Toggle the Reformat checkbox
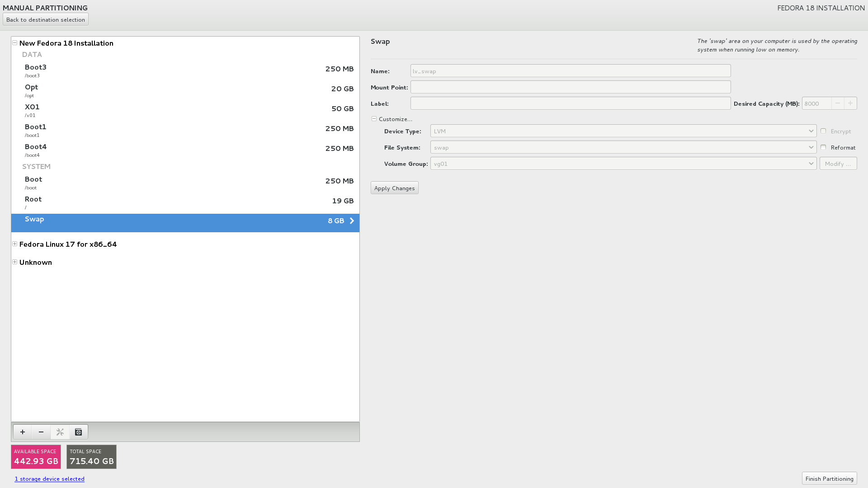Screen dimensions: 868x488 point(823,147)
